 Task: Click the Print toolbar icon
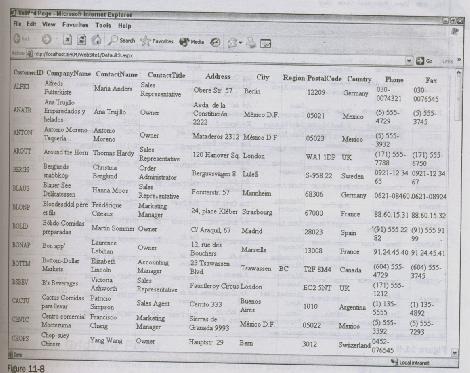coord(252,43)
